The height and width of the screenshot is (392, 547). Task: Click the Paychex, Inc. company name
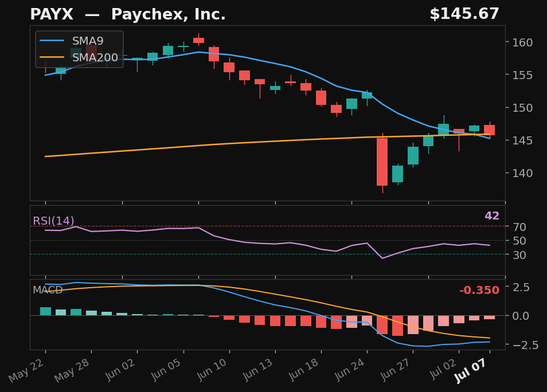click(168, 15)
